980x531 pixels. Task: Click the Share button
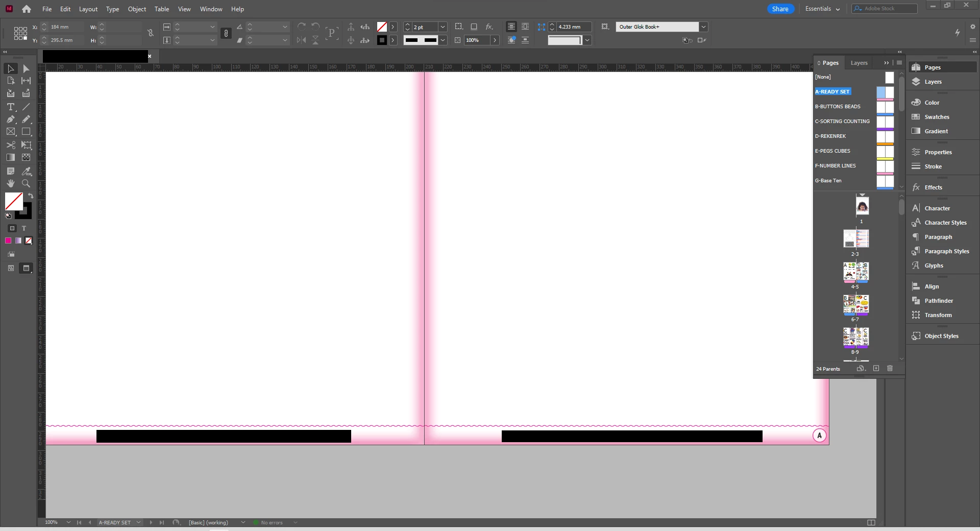pyautogui.click(x=780, y=9)
